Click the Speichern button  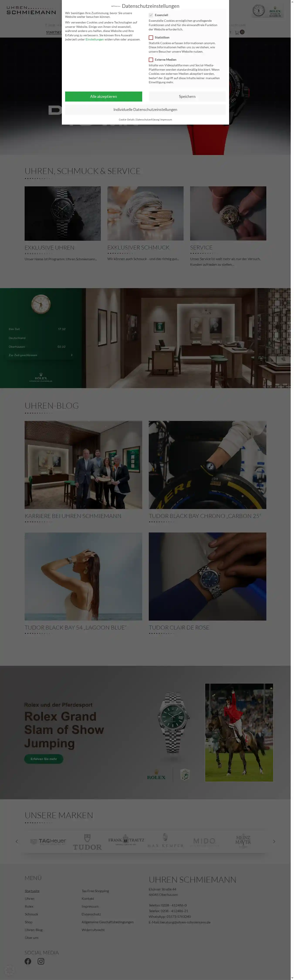click(187, 97)
